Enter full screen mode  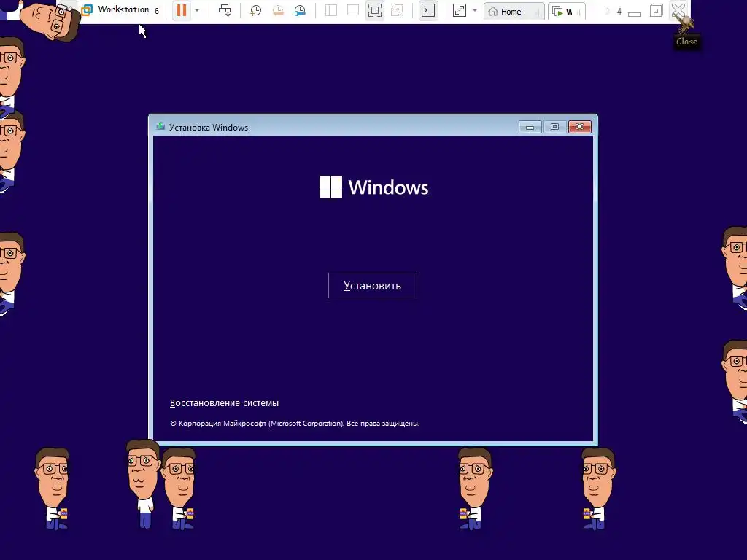click(x=375, y=10)
